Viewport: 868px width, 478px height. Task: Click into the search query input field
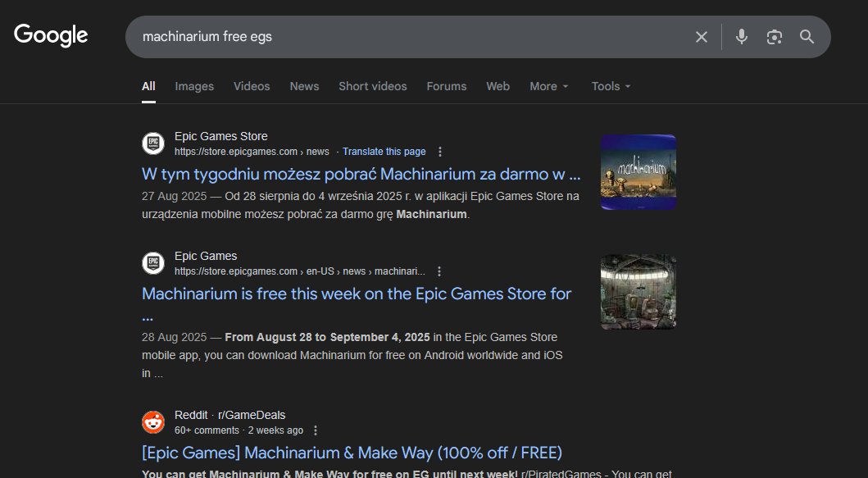[410, 37]
